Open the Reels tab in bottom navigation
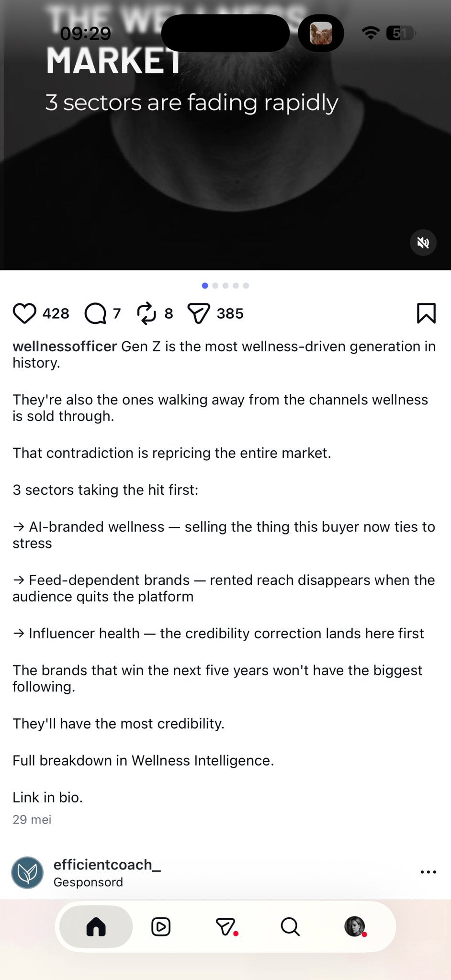This screenshot has width=451, height=980. click(x=161, y=927)
